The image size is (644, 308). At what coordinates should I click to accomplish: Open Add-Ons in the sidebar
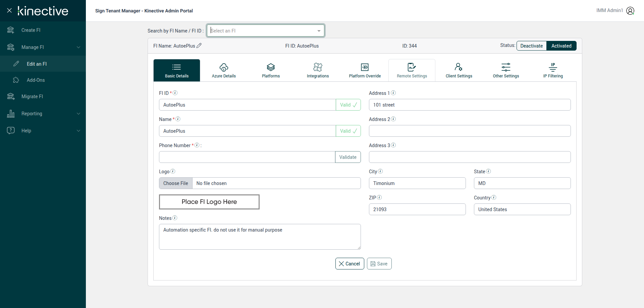click(43, 80)
